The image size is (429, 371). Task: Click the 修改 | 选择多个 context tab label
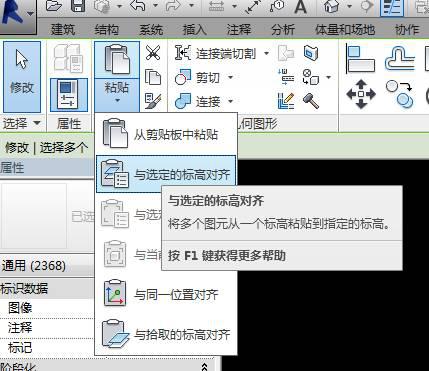[47, 148]
